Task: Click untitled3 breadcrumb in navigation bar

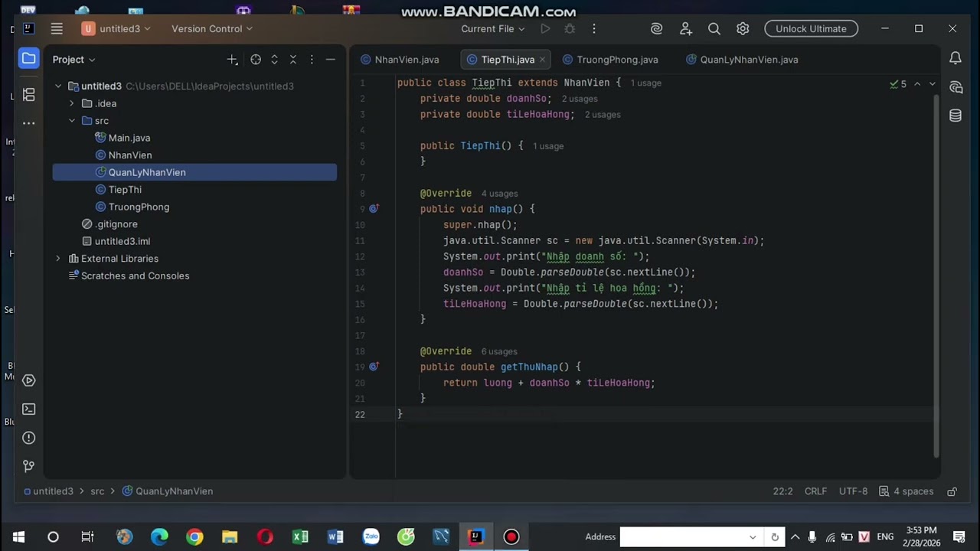Action: tap(48, 491)
